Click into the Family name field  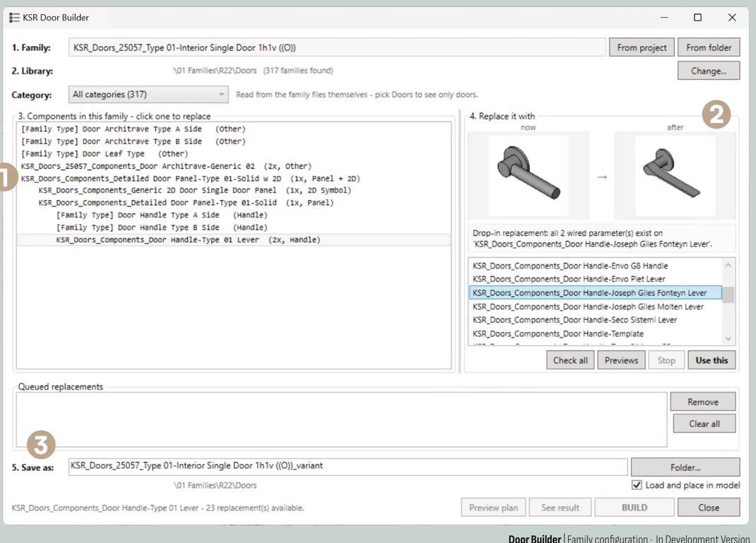337,47
